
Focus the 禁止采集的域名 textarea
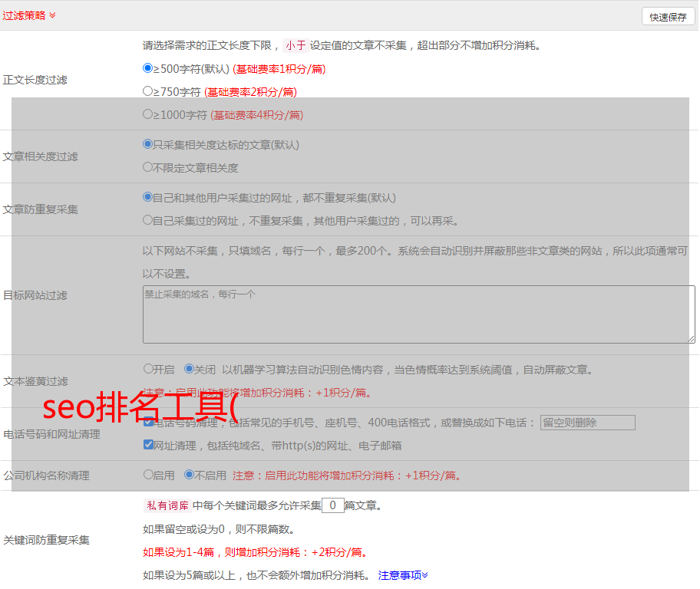419,314
